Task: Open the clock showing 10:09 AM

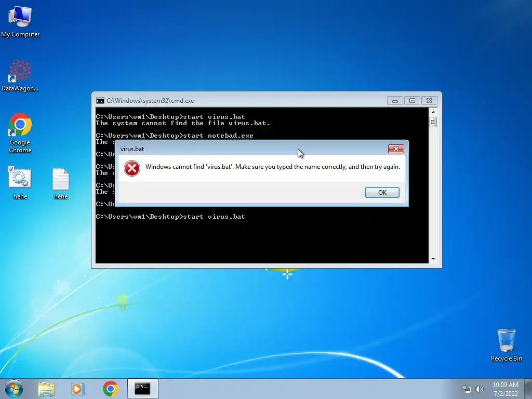Action: click(505, 385)
